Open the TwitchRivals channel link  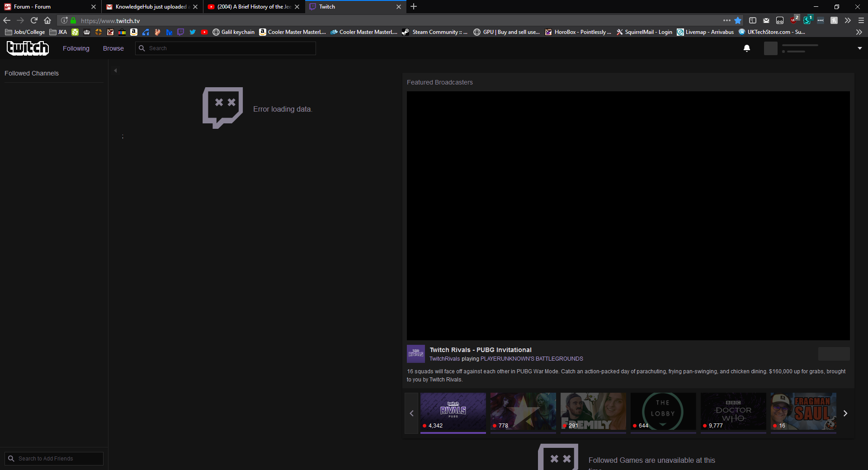(x=444, y=359)
